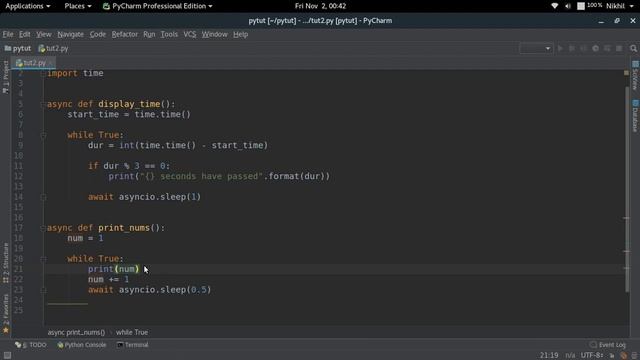Screen dimensions: 640x360
Task: Click the Search Everywhere magnifier icon
Action: [633, 48]
